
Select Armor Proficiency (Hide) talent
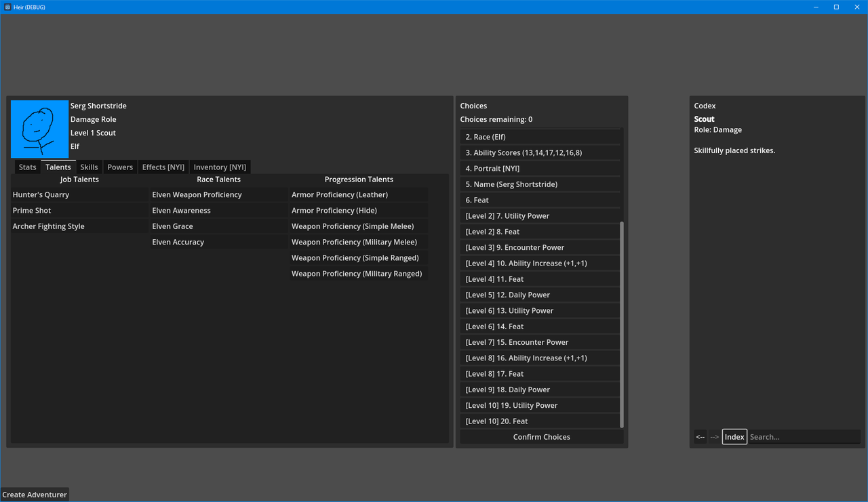[x=359, y=211]
